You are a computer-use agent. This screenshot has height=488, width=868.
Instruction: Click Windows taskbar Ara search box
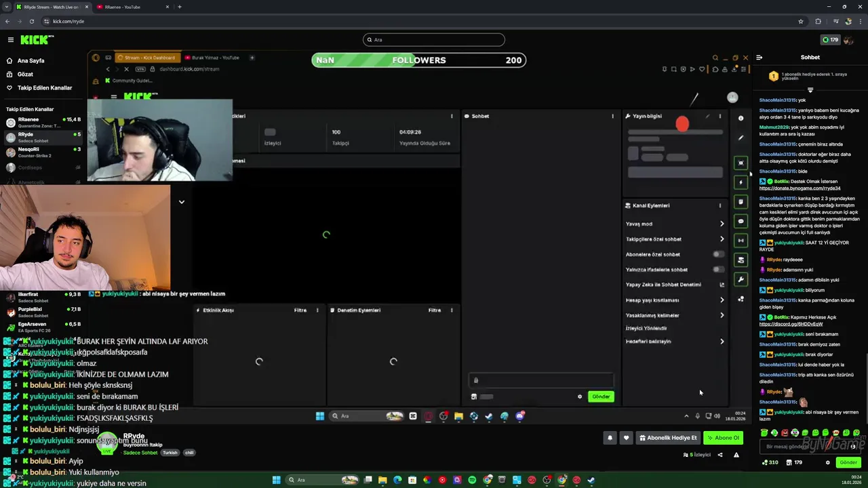[322, 480]
